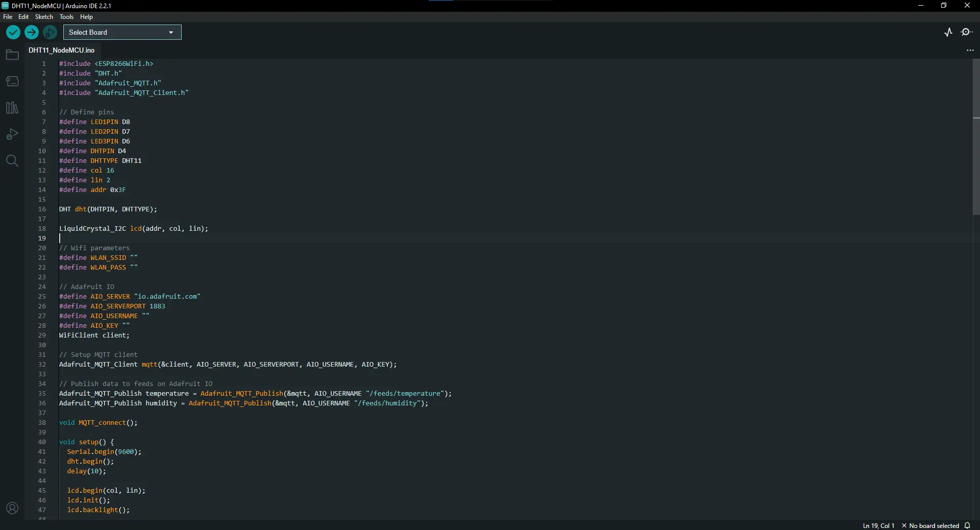Open the Search sidebar icon

[12, 161]
